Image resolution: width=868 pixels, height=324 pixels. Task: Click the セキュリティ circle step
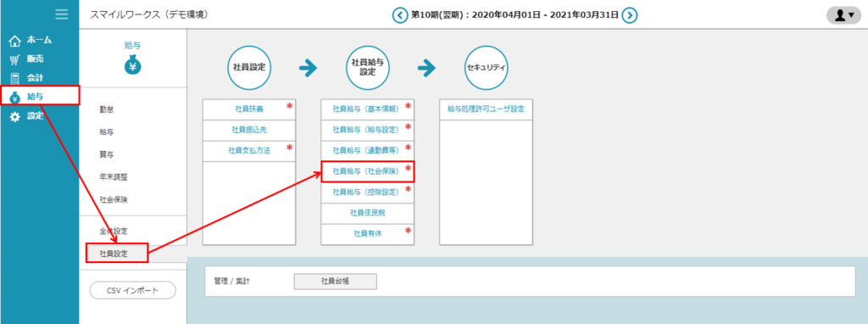(x=486, y=68)
